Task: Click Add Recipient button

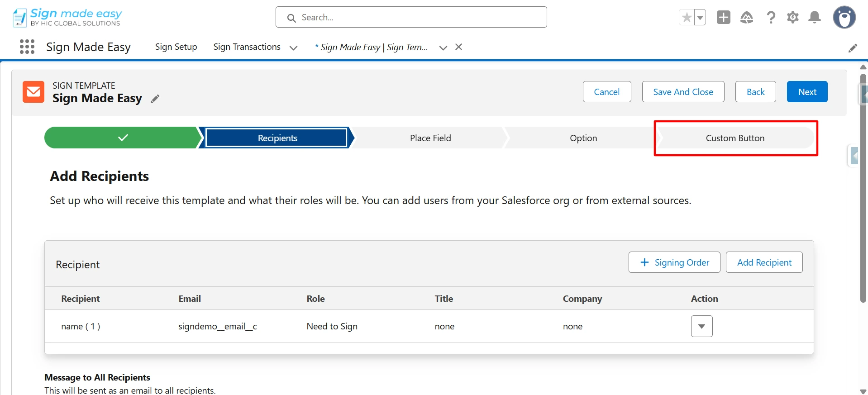Action: [764, 262]
